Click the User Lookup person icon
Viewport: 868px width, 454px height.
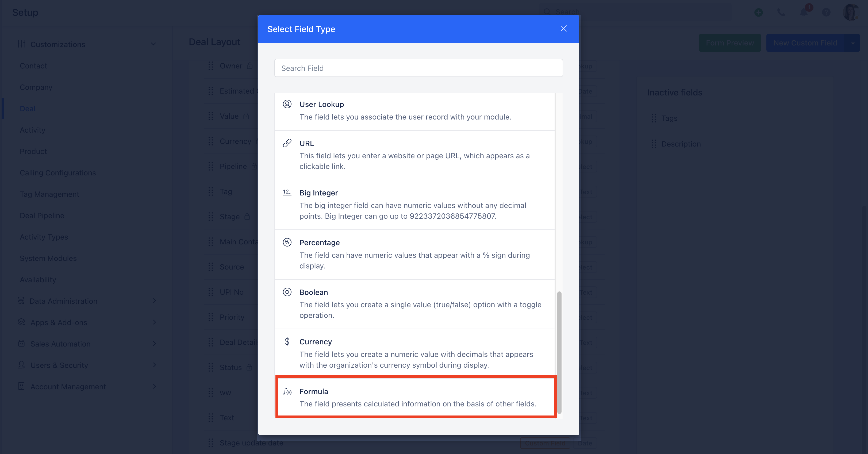(x=287, y=104)
